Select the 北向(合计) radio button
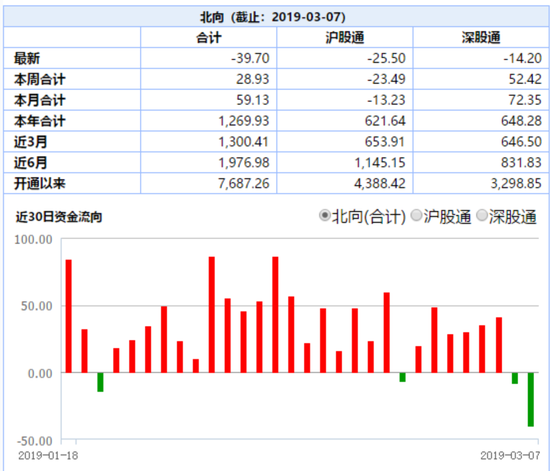Screen dimensions: 550x471 click(x=324, y=216)
